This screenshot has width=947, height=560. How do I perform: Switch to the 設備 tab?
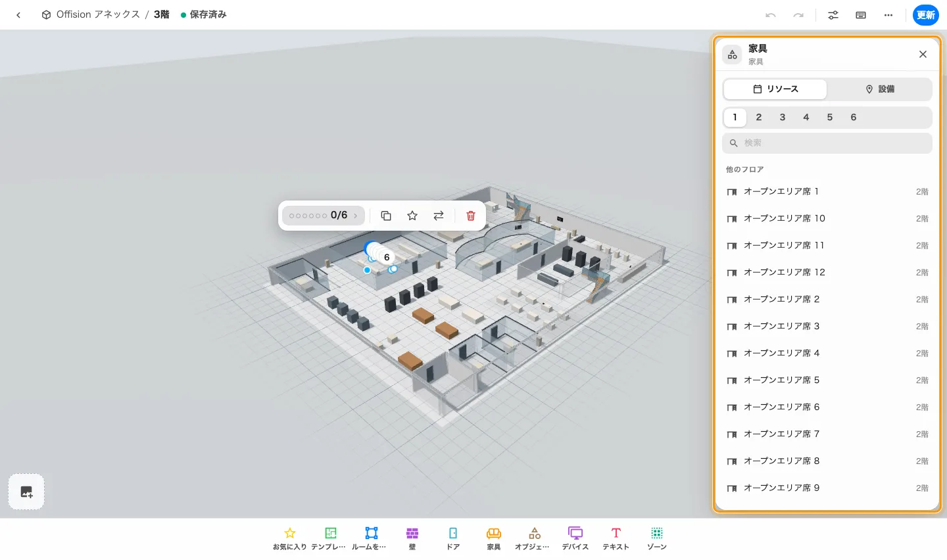pos(879,89)
